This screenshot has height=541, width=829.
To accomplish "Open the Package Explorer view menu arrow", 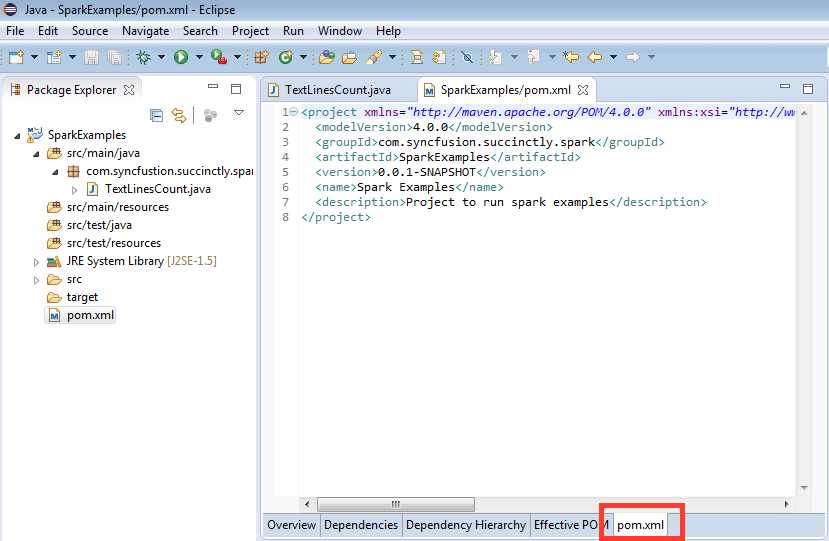I will [x=239, y=113].
